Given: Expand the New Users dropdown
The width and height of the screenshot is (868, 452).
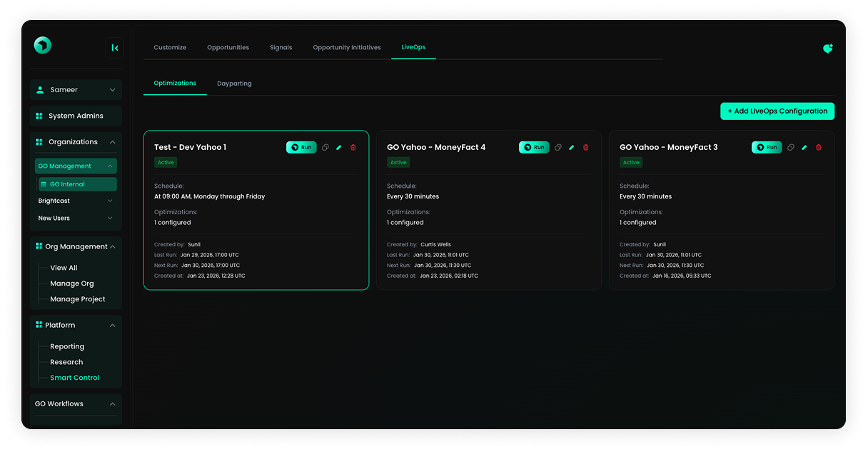Looking at the screenshot, I should click(75, 218).
